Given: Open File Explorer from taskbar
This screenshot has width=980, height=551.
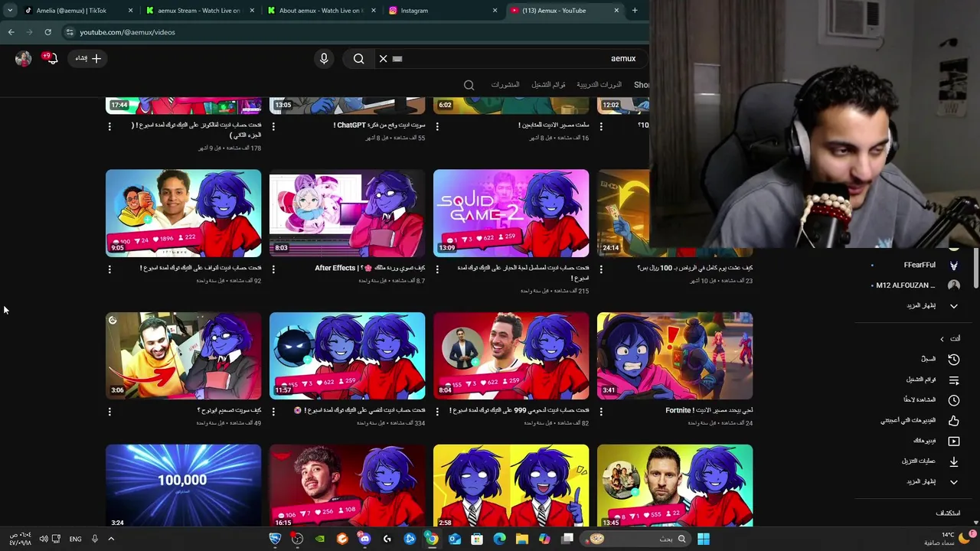Looking at the screenshot, I should (x=522, y=539).
